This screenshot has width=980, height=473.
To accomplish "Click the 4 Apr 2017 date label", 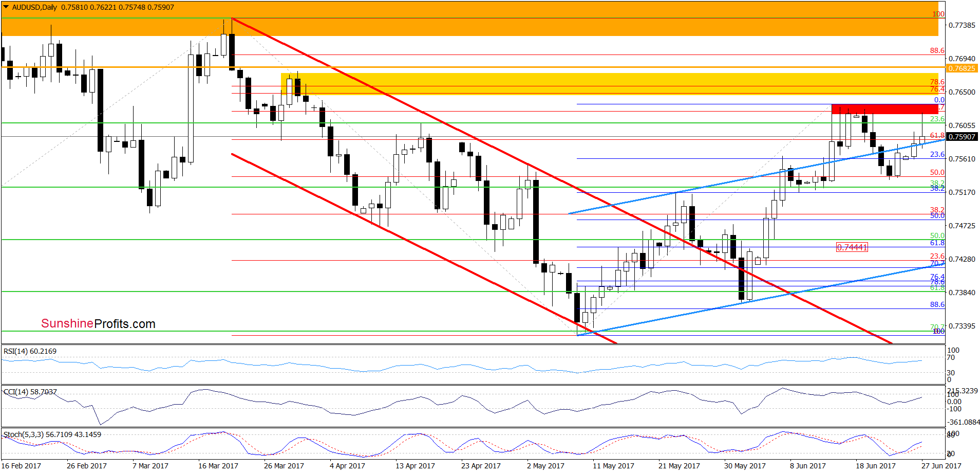I will click(348, 466).
